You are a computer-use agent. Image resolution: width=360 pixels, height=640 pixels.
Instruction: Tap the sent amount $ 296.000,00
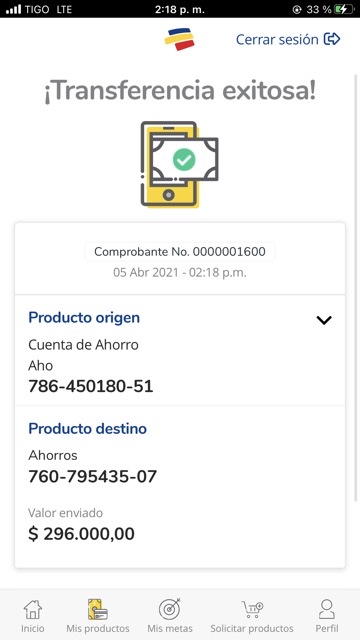tap(81, 534)
